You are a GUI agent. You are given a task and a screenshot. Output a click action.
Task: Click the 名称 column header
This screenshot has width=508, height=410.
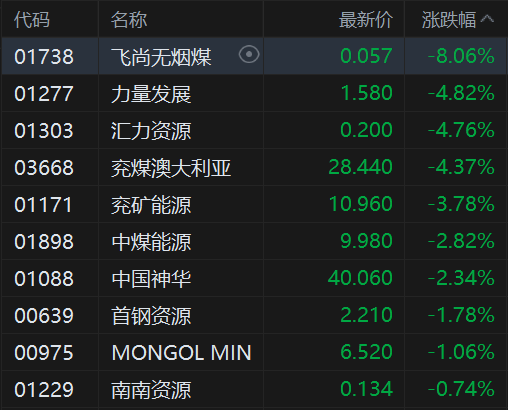pyautogui.click(x=129, y=20)
